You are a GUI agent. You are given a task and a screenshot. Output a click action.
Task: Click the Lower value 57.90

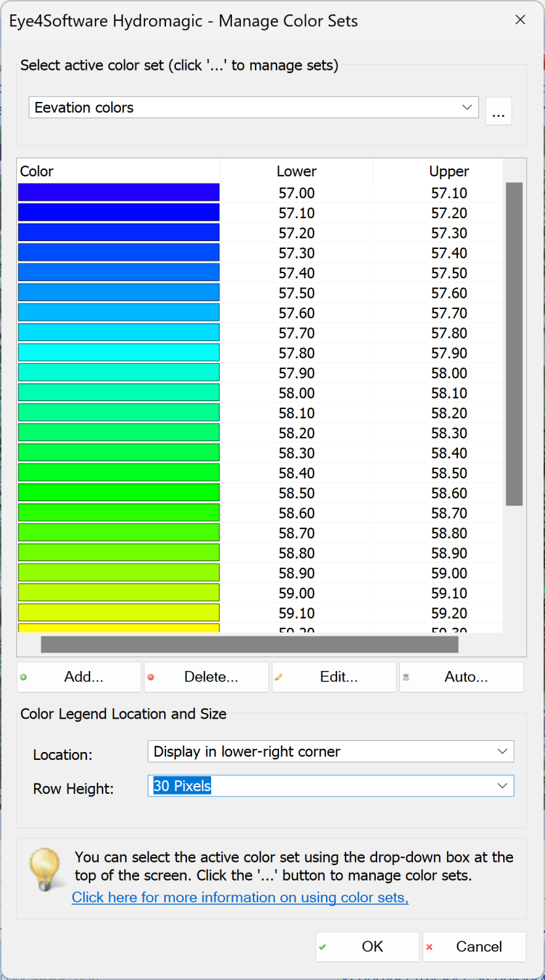click(297, 373)
